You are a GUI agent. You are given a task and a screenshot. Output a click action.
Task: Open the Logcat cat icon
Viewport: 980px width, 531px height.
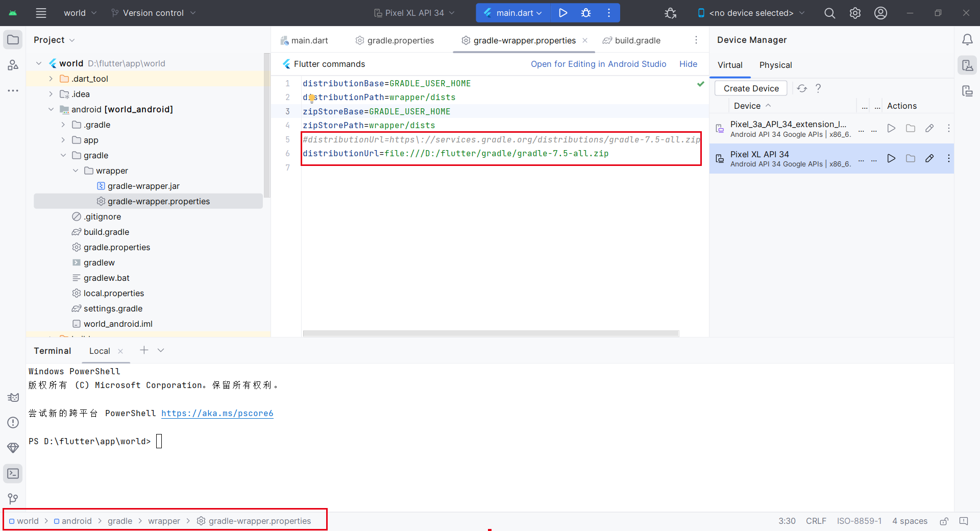tap(13, 397)
